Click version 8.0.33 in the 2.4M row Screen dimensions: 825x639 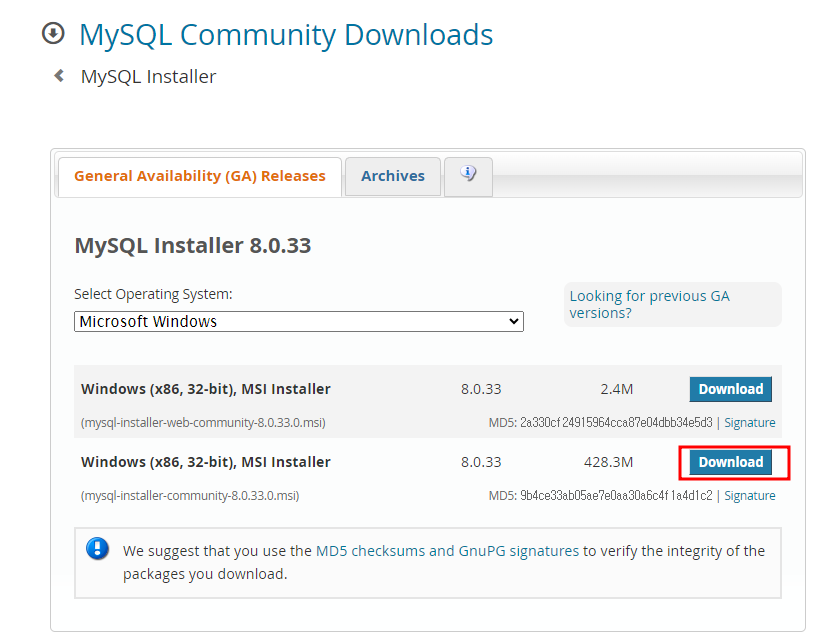481,389
